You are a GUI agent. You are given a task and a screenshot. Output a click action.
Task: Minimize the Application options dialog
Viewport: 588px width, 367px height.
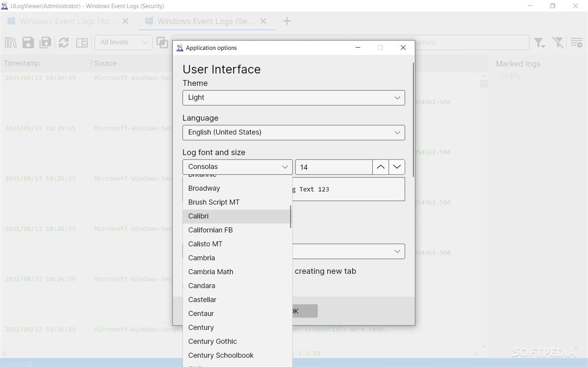(358, 48)
